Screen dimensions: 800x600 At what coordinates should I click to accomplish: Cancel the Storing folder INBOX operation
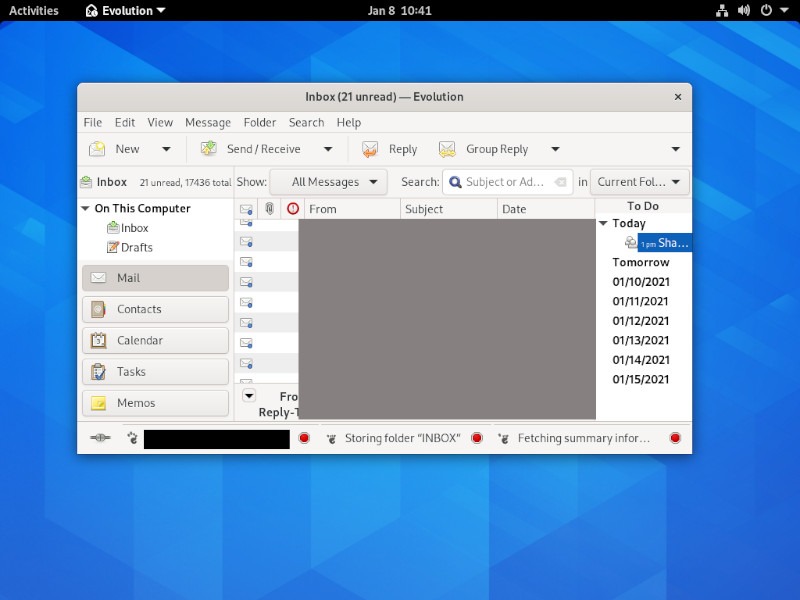tap(476, 437)
